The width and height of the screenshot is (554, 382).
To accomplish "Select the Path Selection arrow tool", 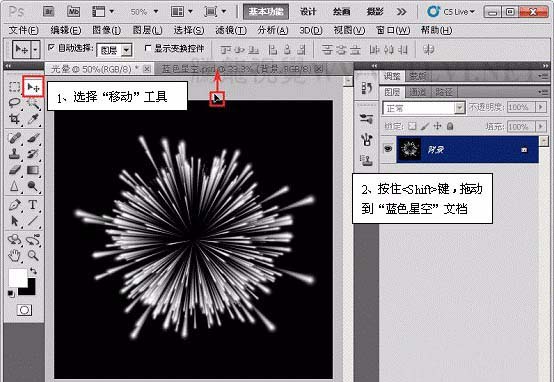I will pos(14,221).
